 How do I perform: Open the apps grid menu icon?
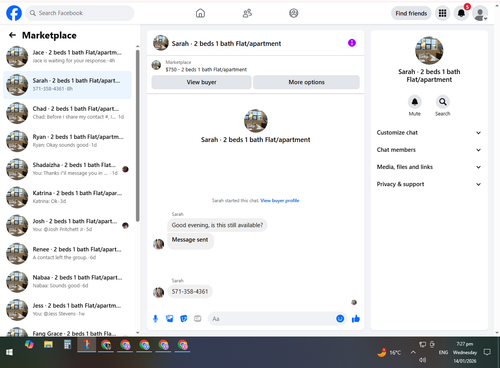click(x=442, y=13)
